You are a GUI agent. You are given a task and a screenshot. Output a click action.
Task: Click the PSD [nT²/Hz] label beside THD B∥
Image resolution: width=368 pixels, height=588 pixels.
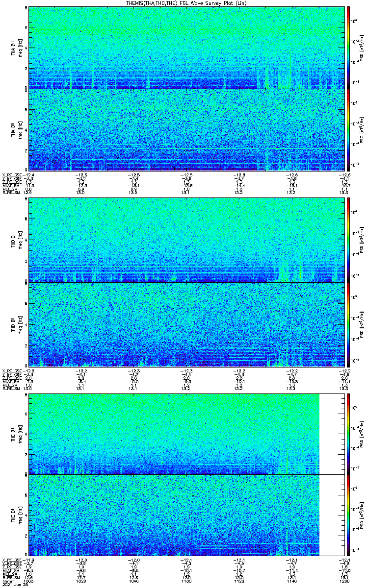click(362, 324)
